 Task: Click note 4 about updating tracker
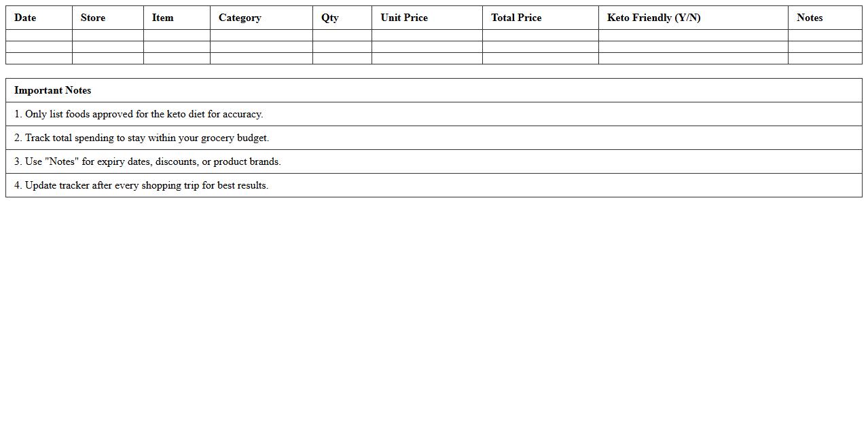tap(141, 185)
